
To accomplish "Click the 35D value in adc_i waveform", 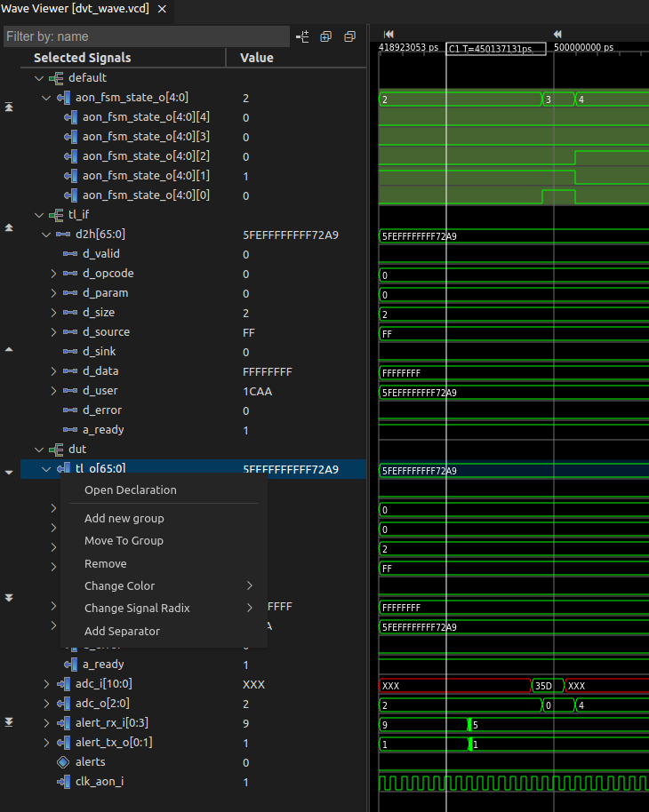I will [543, 686].
